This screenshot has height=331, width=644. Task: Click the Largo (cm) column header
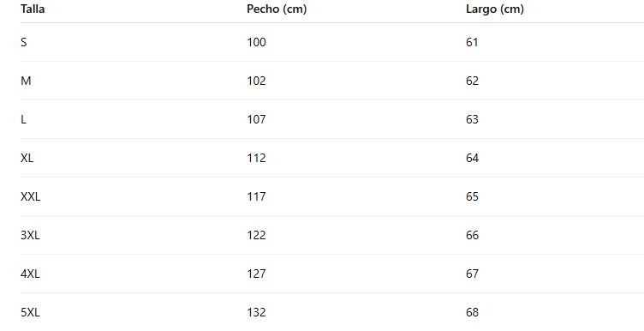click(x=494, y=9)
